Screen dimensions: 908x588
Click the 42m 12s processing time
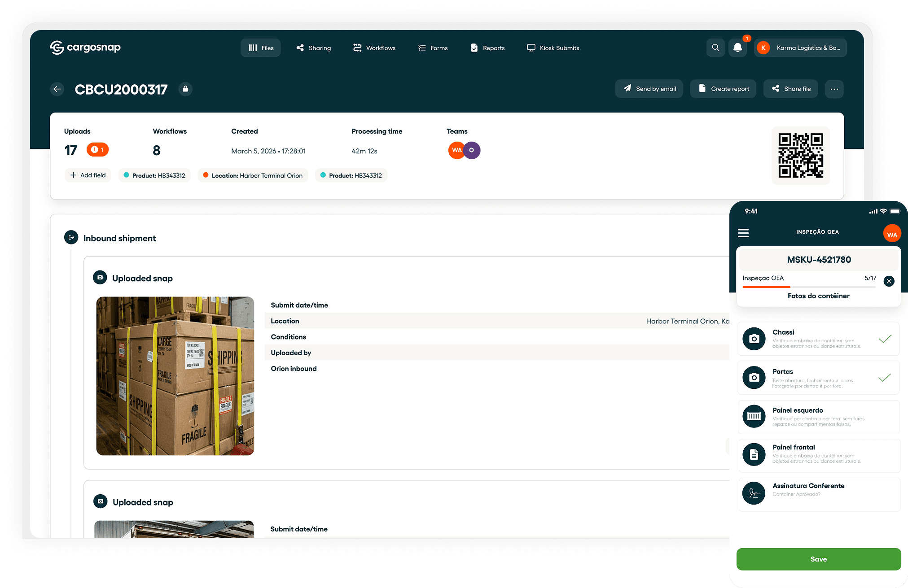click(x=364, y=151)
